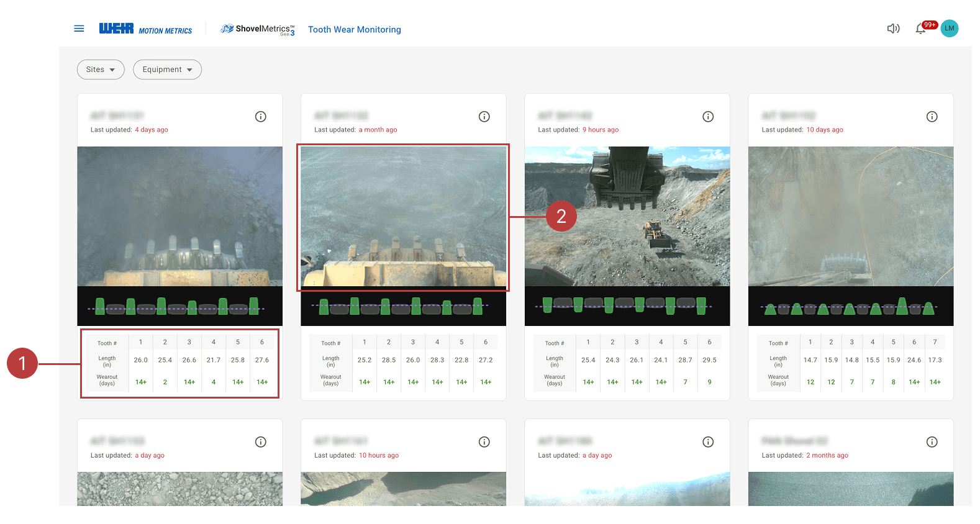This screenshot has height=524, width=980.
Task: Open info icon on card updated a month ago
Action: pyautogui.click(x=484, y=117)
